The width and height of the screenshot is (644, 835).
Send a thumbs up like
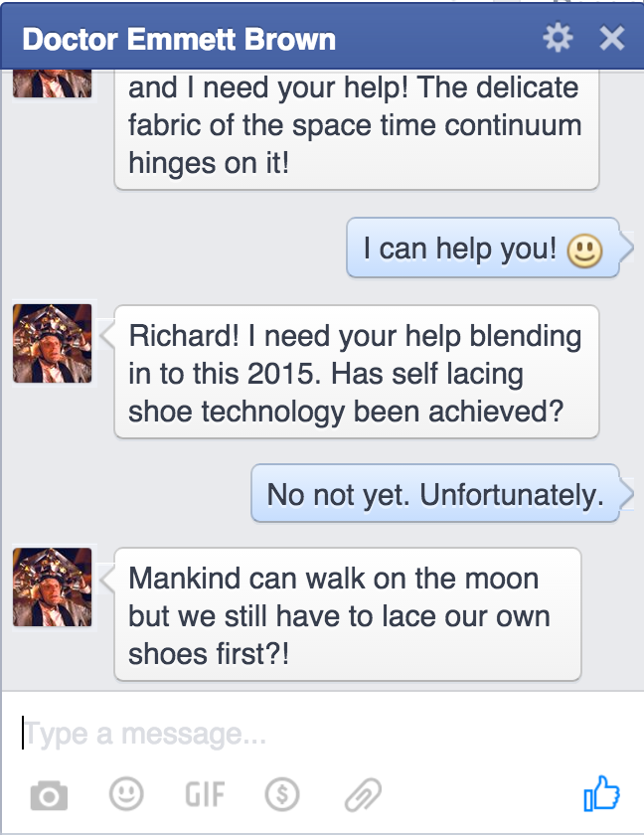pos(601,793)
